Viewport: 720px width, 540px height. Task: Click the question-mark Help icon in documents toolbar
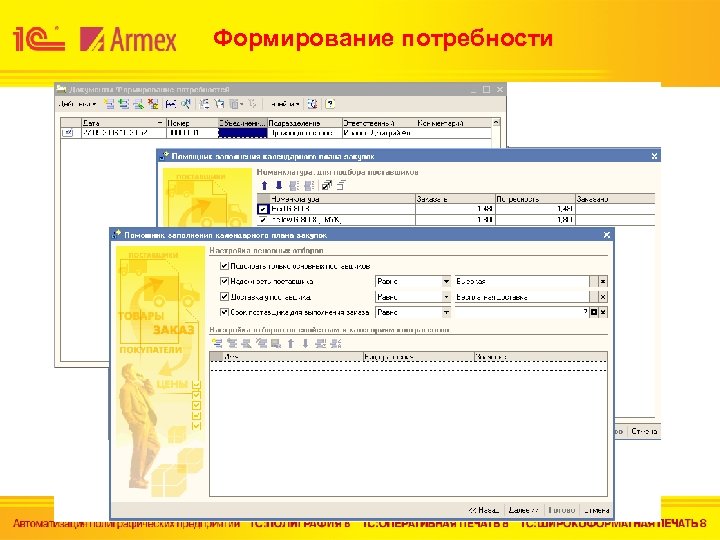[x=330, y=104]
